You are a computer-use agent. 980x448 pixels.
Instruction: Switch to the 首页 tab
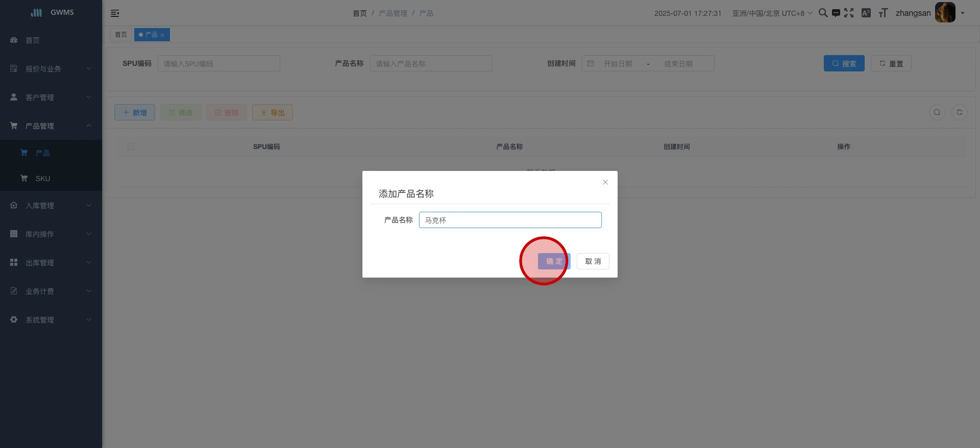[x=121, y=35]
